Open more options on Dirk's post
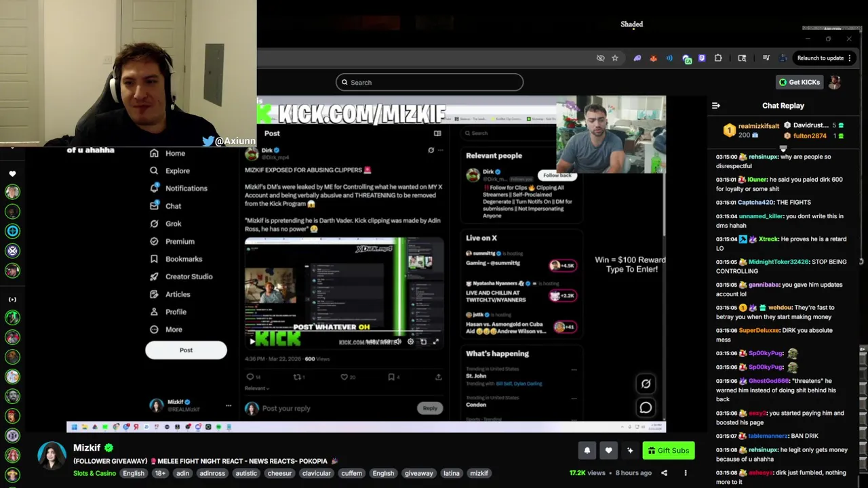This screenshot has height=488, width=868. pyautogui.click(x=440, y=150)
